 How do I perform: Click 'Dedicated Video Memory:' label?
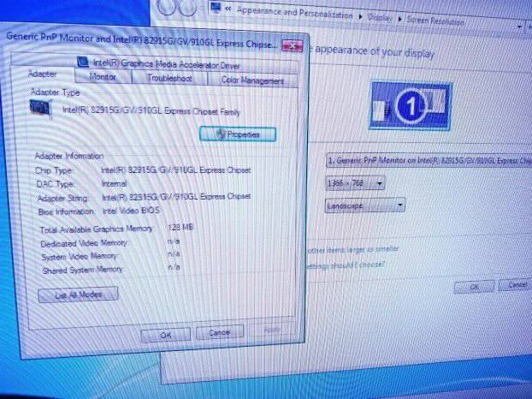[x=84, y=243]
